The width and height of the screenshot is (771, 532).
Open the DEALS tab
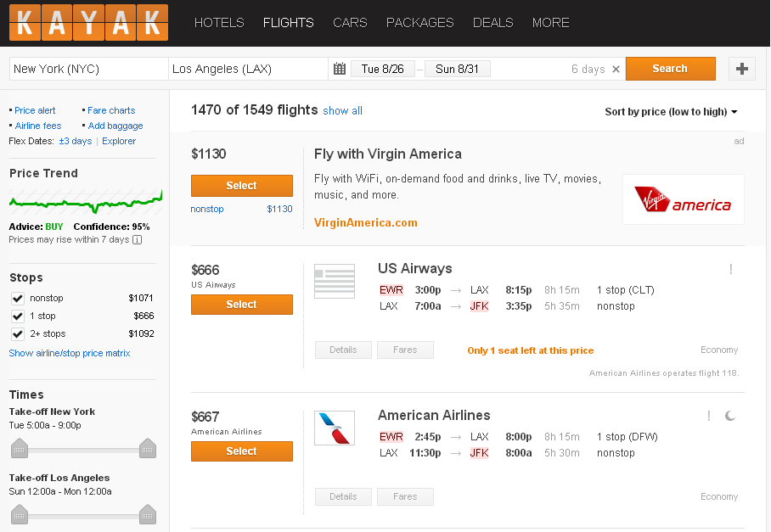492,23
